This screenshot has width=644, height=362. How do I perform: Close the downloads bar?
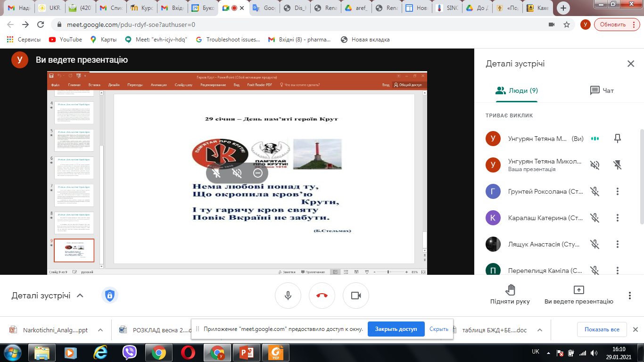tap(635, 329)
